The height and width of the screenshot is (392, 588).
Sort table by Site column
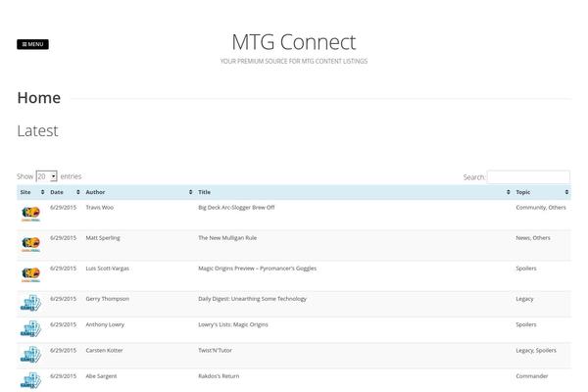[32, 192]
